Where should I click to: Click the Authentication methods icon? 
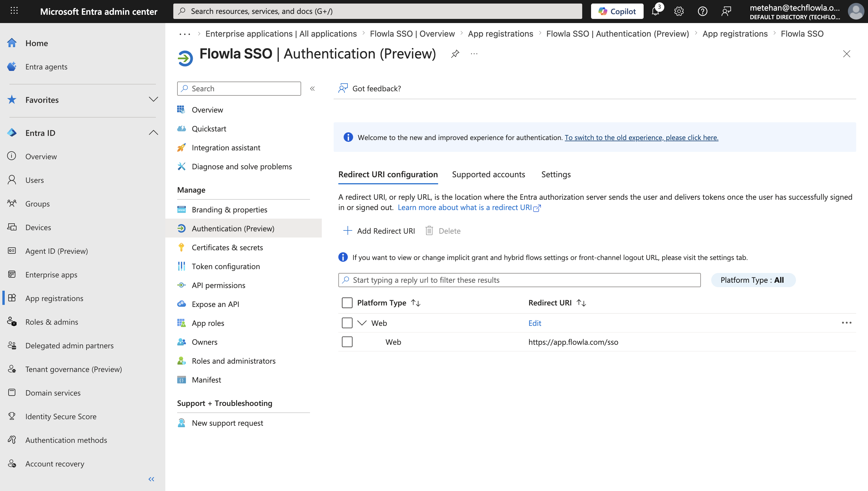tap(12, 440)
